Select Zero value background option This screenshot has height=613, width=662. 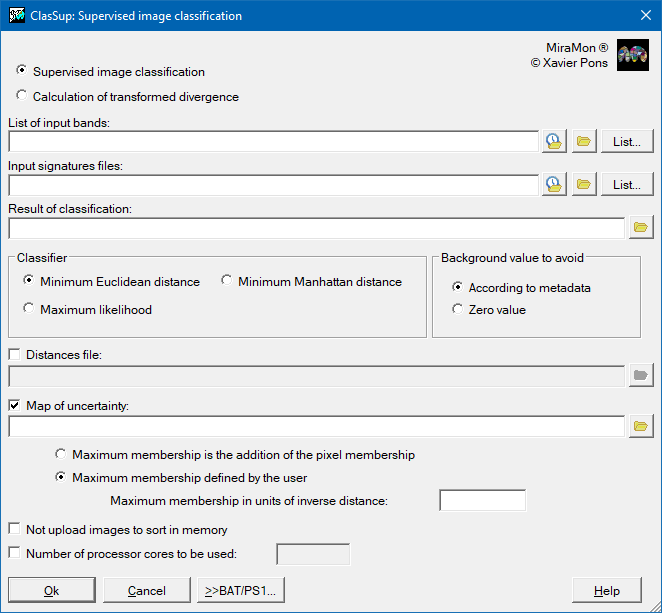pos(458,309)
